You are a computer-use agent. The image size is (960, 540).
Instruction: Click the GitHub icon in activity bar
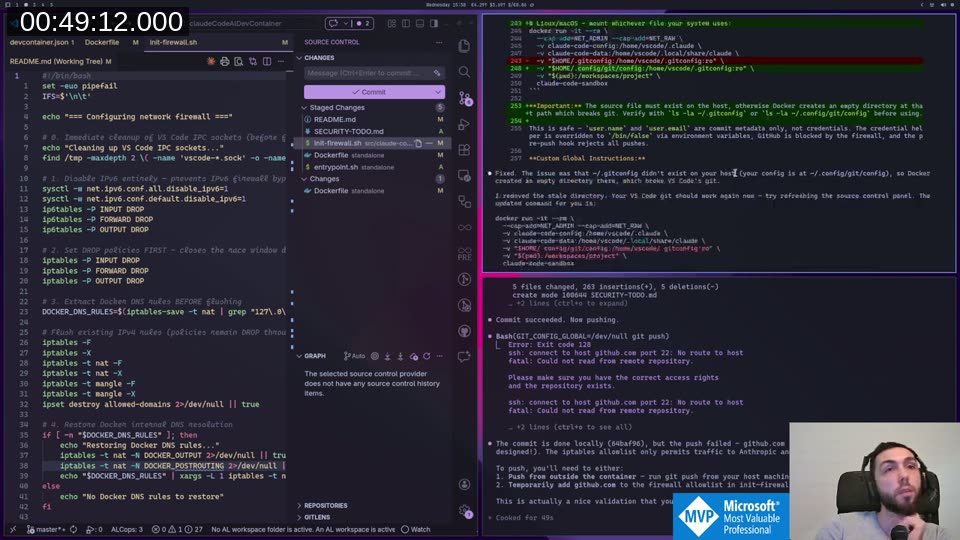[x=464, y=331]
